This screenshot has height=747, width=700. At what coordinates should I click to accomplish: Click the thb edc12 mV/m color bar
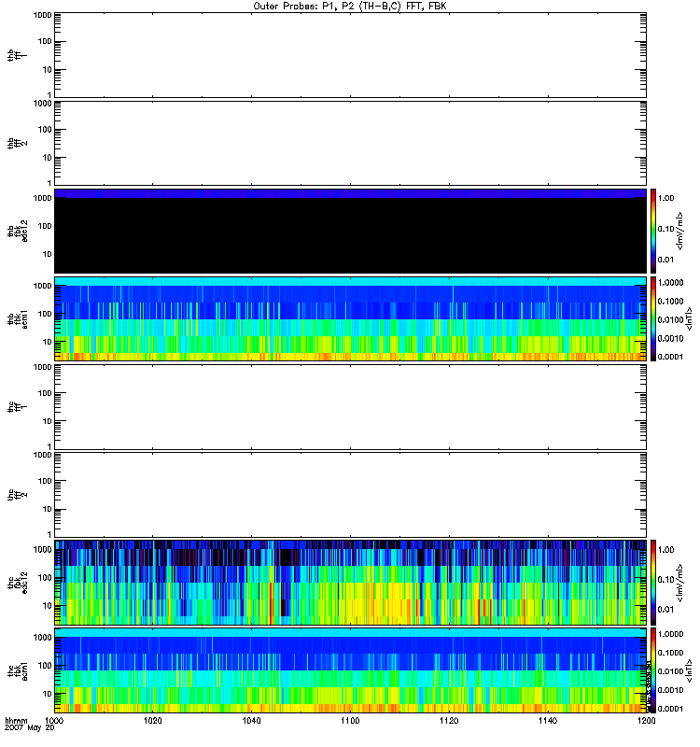click(655, 231)
